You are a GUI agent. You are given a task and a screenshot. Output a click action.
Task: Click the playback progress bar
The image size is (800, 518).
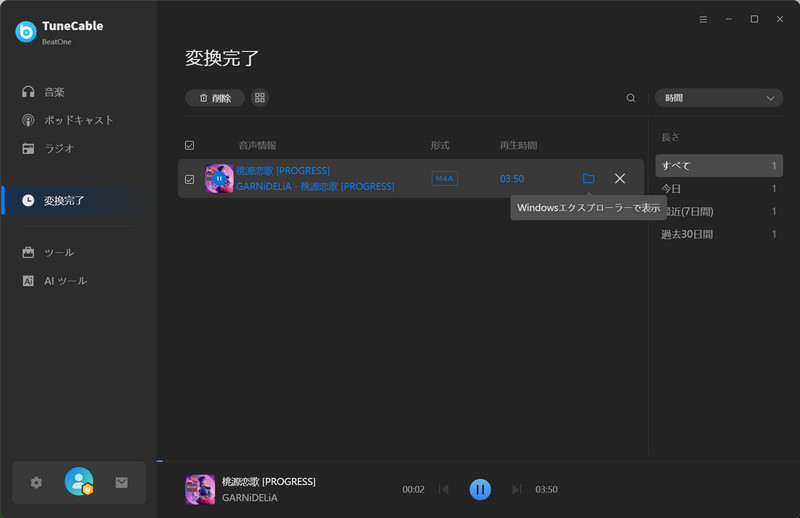tap(478, 461)
